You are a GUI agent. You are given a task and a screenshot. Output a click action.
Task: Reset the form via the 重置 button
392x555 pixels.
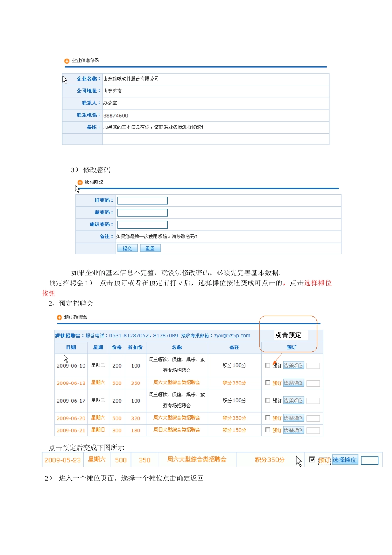[x=150, y=248]
